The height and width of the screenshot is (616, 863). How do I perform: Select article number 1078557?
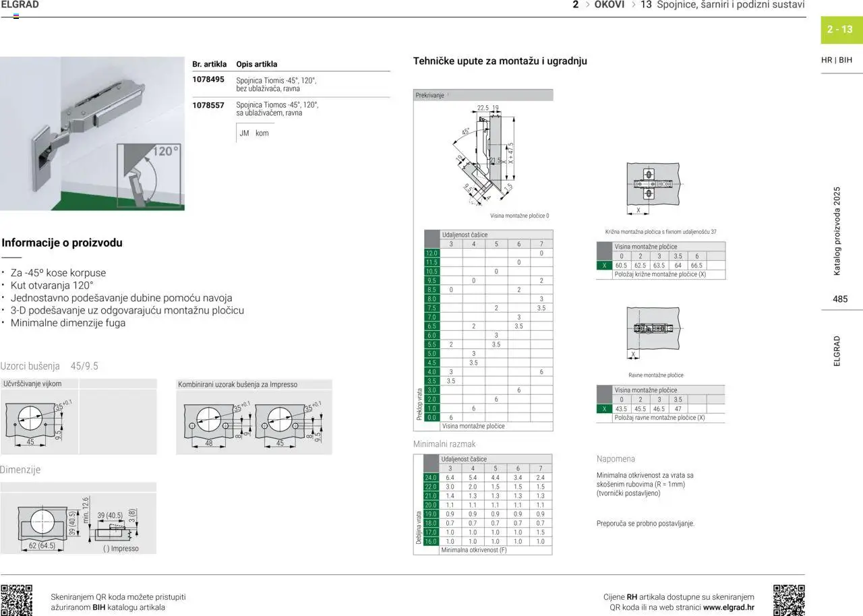[208, 105]
